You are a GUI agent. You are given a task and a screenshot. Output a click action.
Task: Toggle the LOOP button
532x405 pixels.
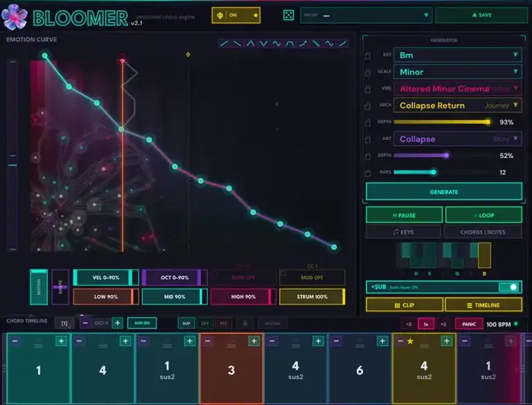pyautogui.click(x=484, y=216)
